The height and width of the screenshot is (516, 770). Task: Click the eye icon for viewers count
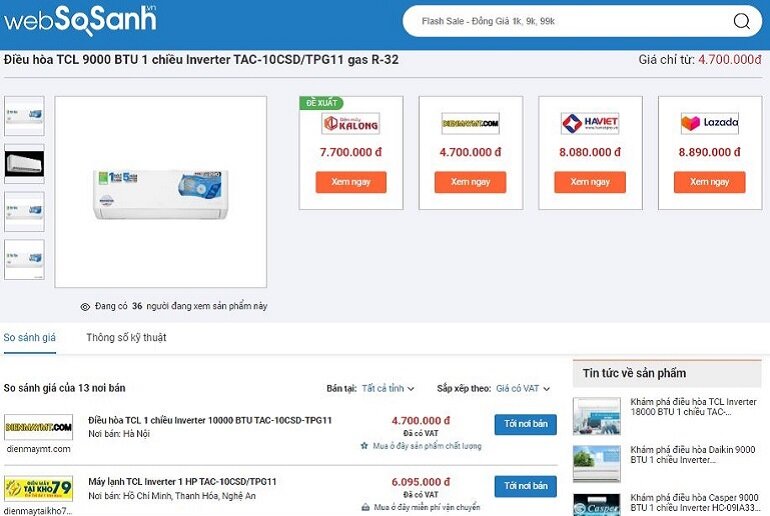85,307
